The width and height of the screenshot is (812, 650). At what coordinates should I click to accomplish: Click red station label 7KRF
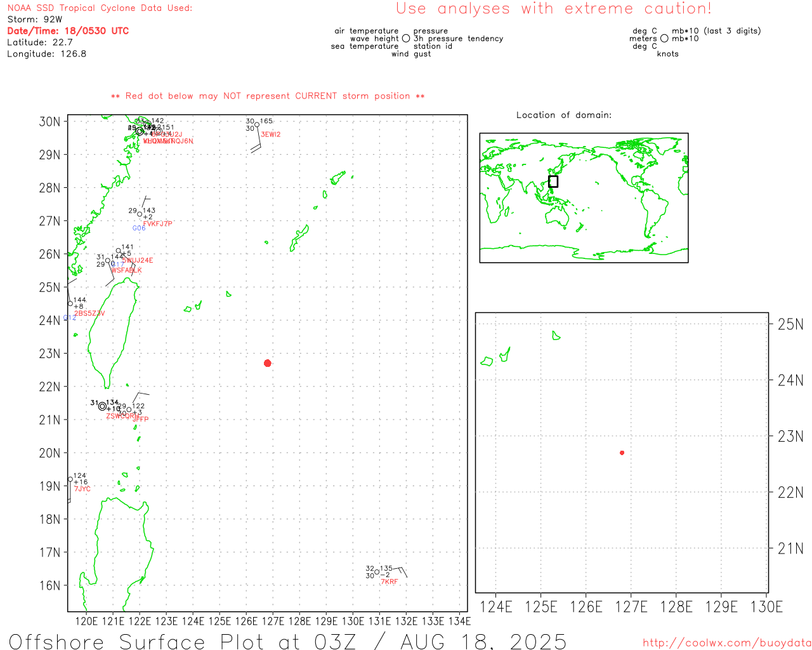[390, 582]
